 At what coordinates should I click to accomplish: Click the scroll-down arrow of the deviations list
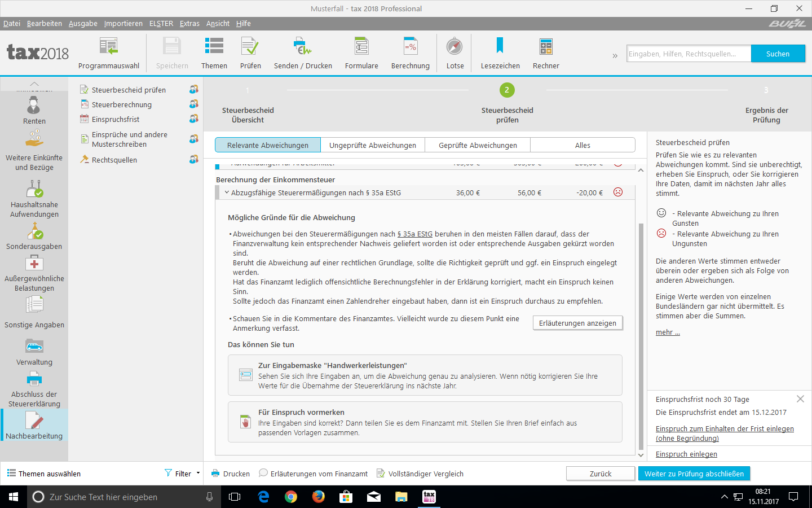641,455
